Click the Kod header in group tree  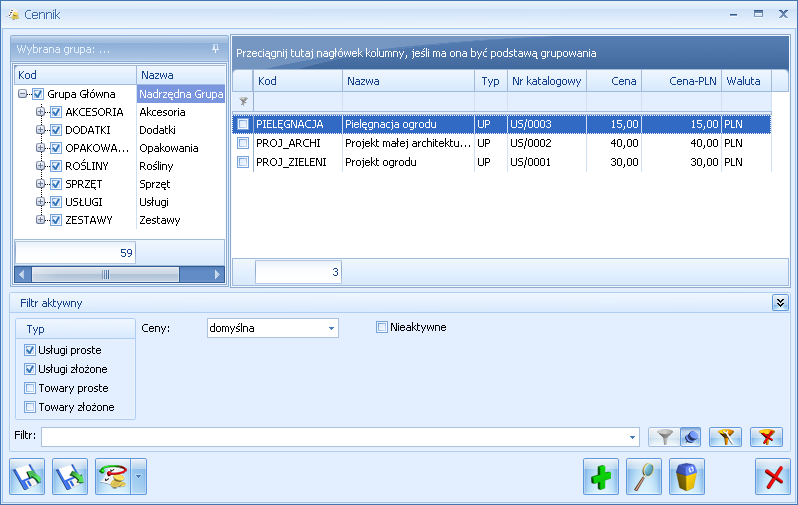coord(75,75)
